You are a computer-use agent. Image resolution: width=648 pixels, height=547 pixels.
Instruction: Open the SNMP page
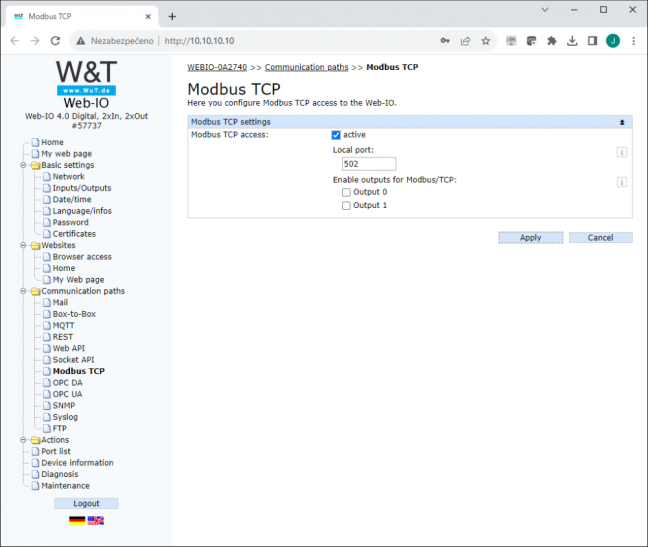64,406
